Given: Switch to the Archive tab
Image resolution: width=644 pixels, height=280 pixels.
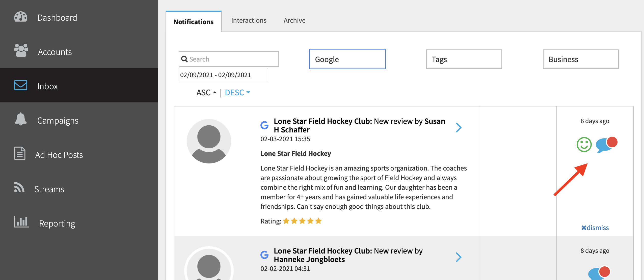Looking at the screenshot, I should tap(294, 20).
